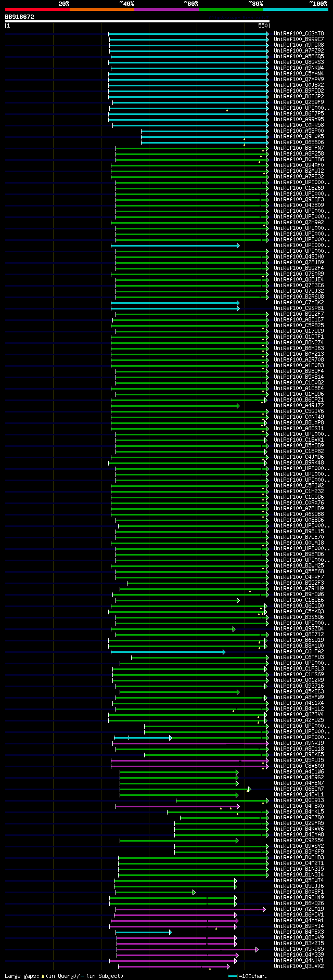Click the short cyan bar of UniRef100_B4PEX3
This screenshot has width=333, height=980.
tap(144, 932)
